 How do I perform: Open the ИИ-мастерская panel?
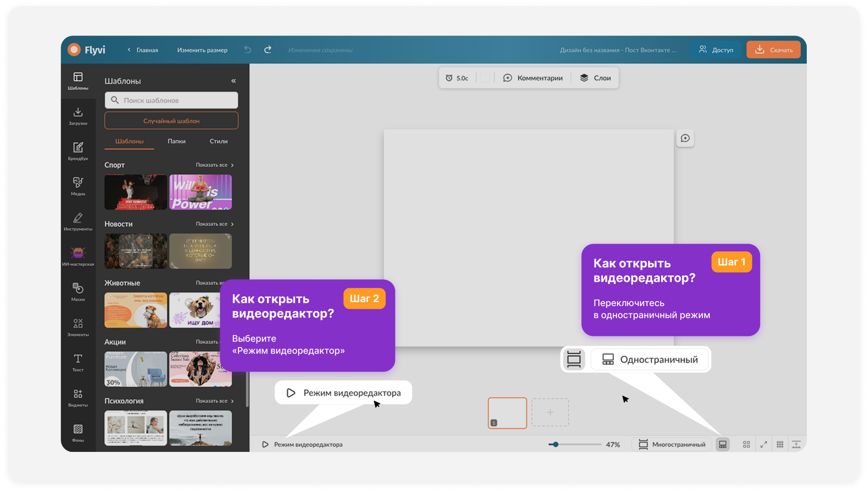78,256
